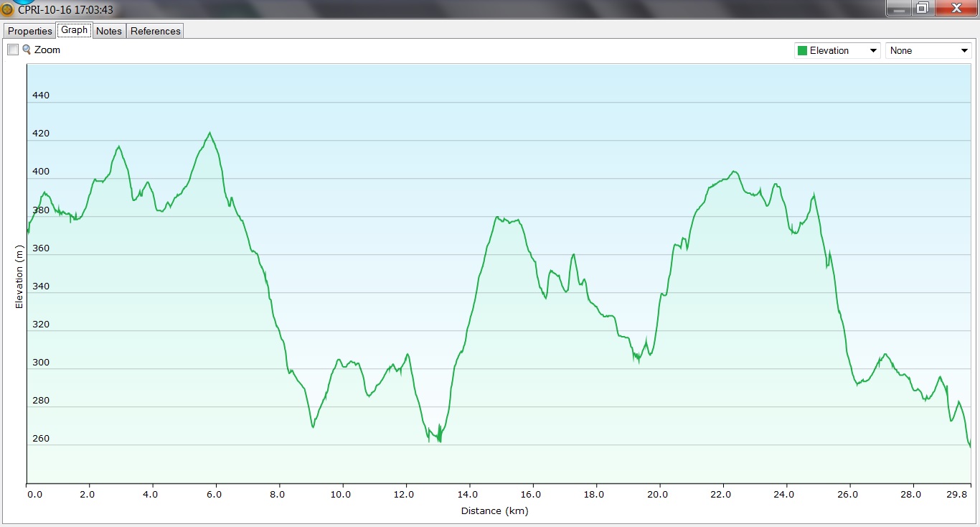Expand the None series dropdown arrow
Screen dimensions: 980x527
[x=964, y=51]
